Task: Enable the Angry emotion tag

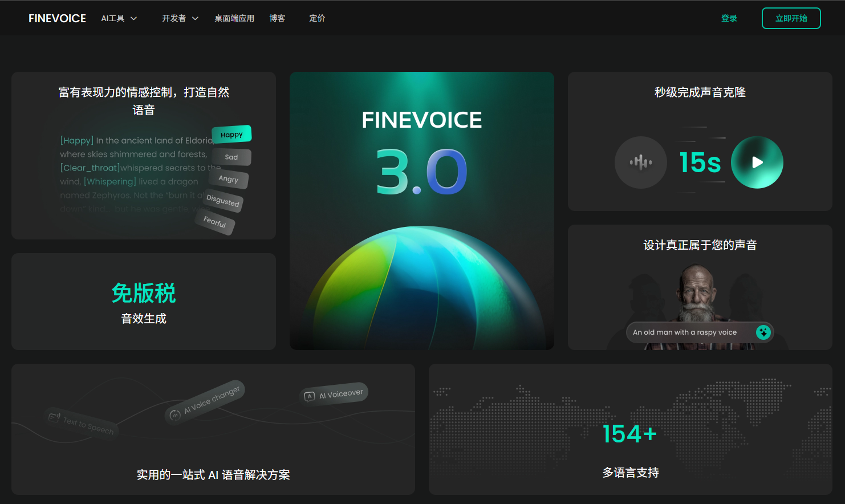Action: click(228, 180)
